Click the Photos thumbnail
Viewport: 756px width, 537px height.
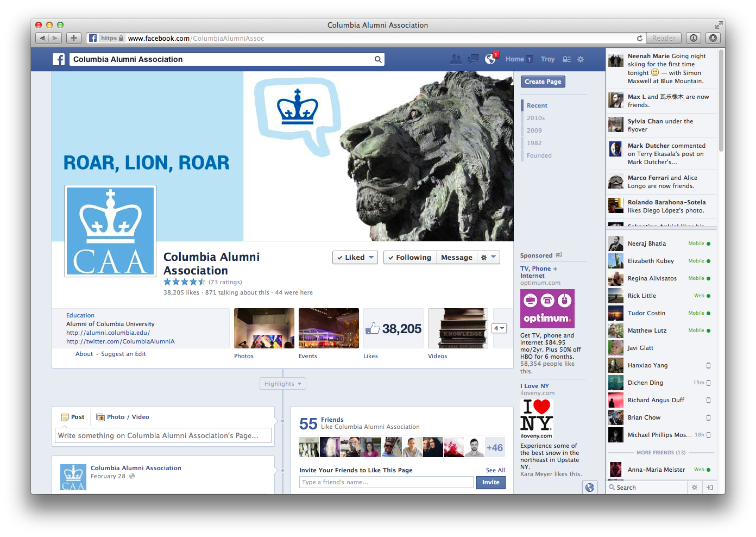click(x=264, y=328)
